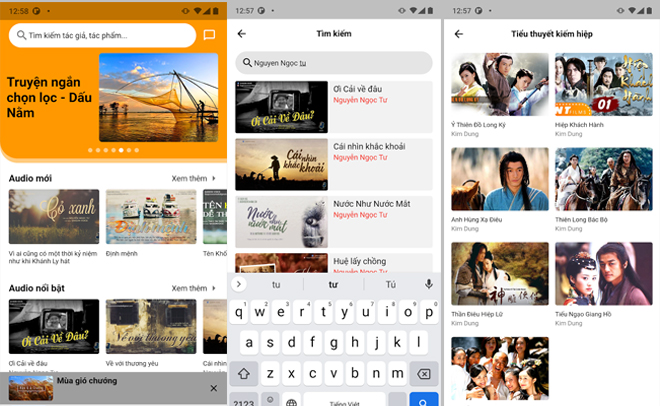Tap the globe language key on keyboard
The width and height of the screenshot is (660, 406).
pyautogui.click(x=291, y=401)
